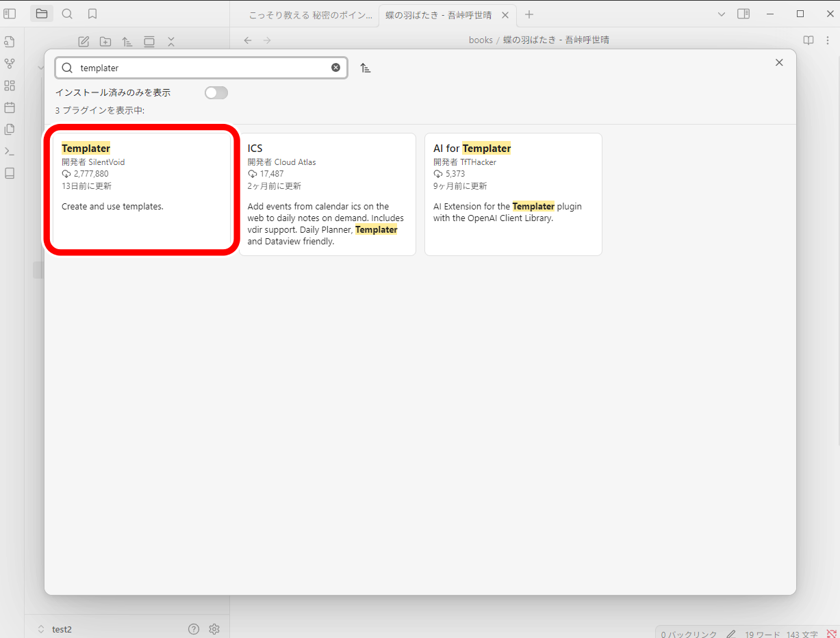The height and width of the screenshot is (638, 840).
Task: Open the file explorer folder icon
Action: [x=42, y=14]
